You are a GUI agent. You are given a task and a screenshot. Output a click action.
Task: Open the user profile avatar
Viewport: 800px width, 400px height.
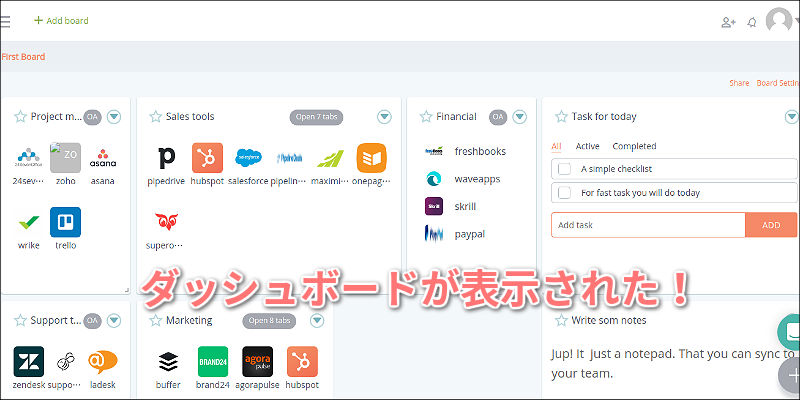click(779, 21)
